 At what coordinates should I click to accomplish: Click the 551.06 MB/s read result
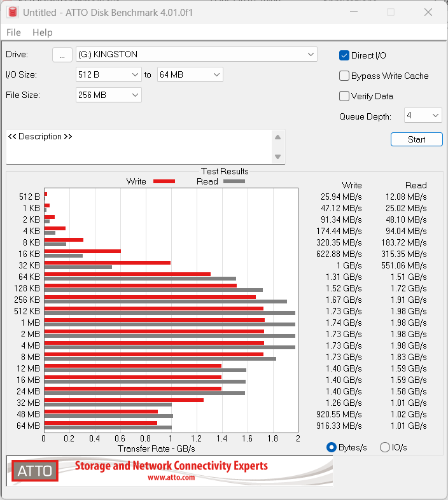[403, 266]
